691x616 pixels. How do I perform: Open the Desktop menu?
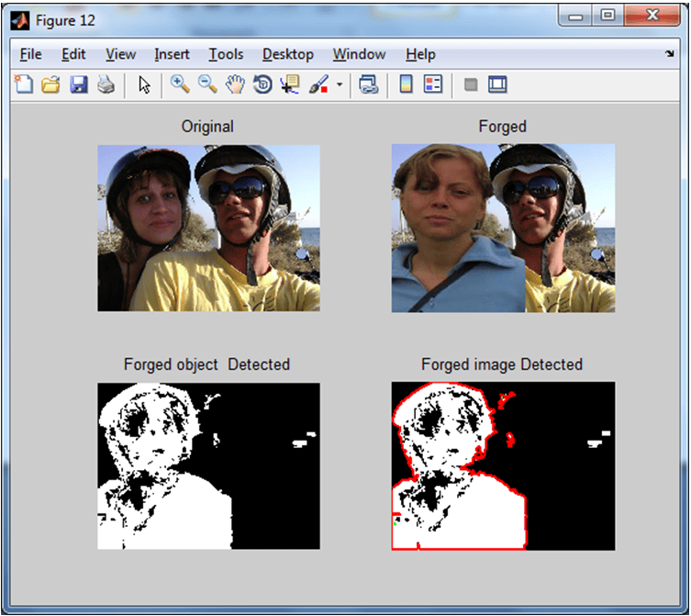[x=288, y=54]
